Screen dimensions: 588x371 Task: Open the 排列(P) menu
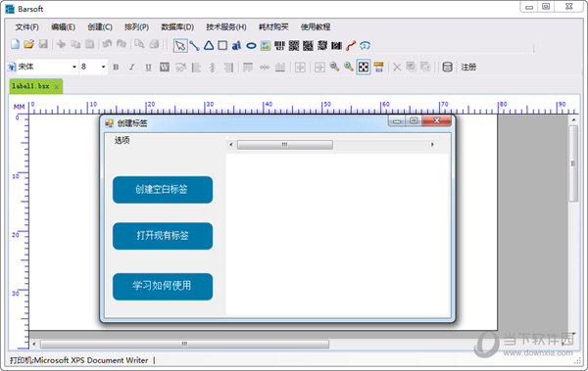(x=136, y=27)
